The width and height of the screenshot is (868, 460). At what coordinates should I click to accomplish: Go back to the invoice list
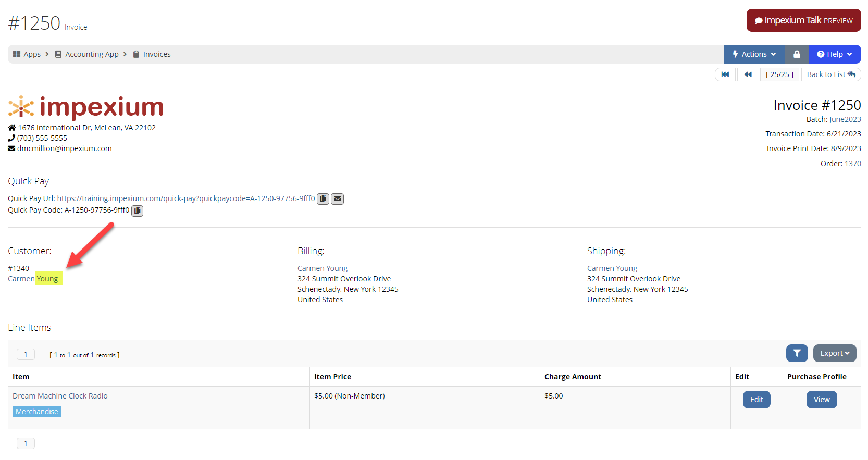pos(831,74)
